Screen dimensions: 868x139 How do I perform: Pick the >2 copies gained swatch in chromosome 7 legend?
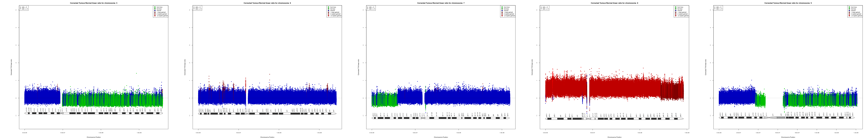coord(502,15)
